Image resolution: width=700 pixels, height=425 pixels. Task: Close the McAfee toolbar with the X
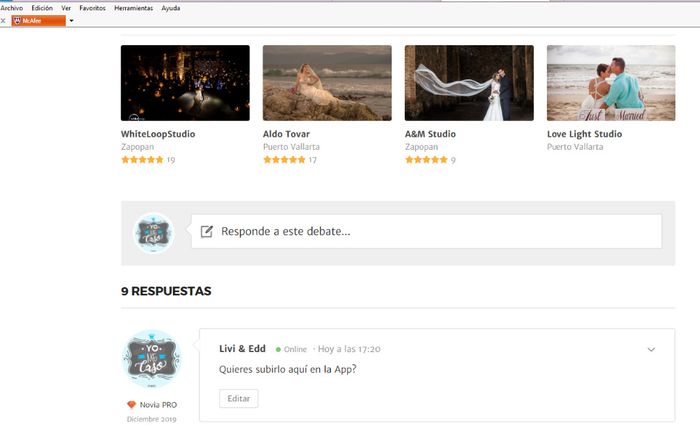tap(4, 20)
